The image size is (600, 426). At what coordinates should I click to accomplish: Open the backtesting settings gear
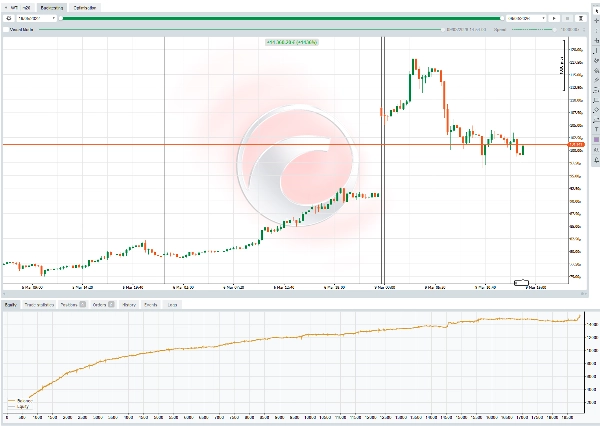pos(9,18)
